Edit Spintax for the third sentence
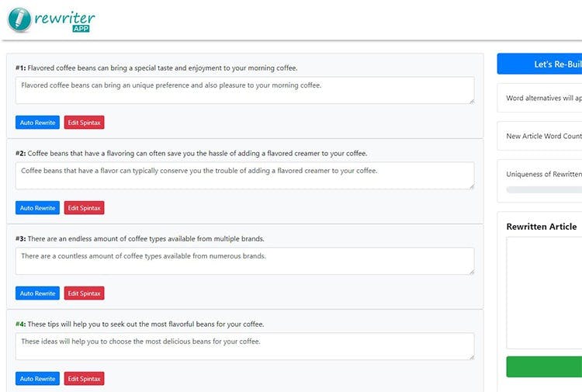582x392 pixels. click(x=84, y=293)
